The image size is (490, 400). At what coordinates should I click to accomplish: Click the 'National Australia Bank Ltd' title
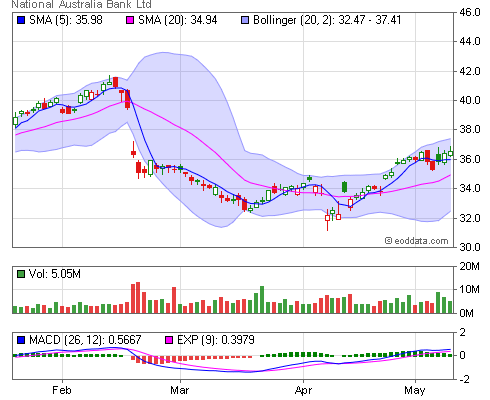[x=82, y=4]
